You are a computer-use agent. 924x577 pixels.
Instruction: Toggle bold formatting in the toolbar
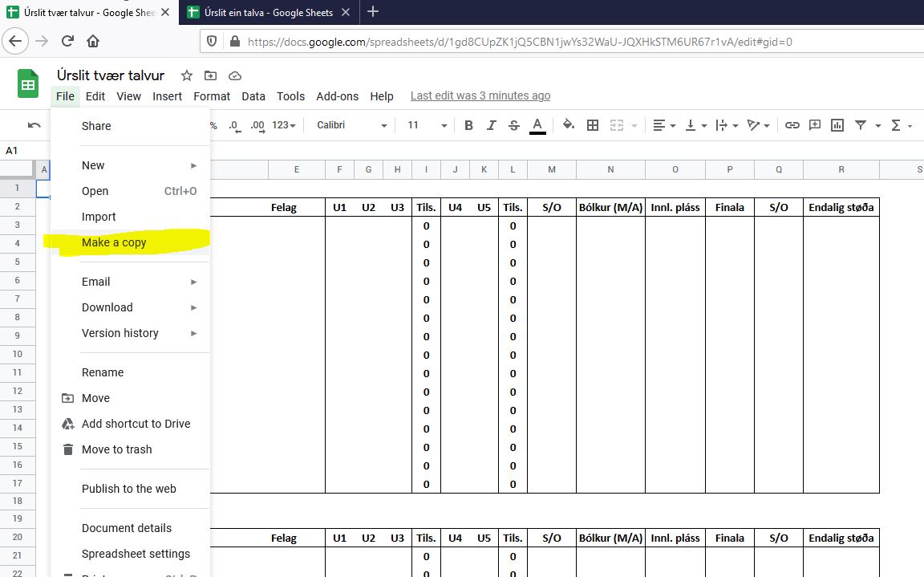[x=468, y=125]
